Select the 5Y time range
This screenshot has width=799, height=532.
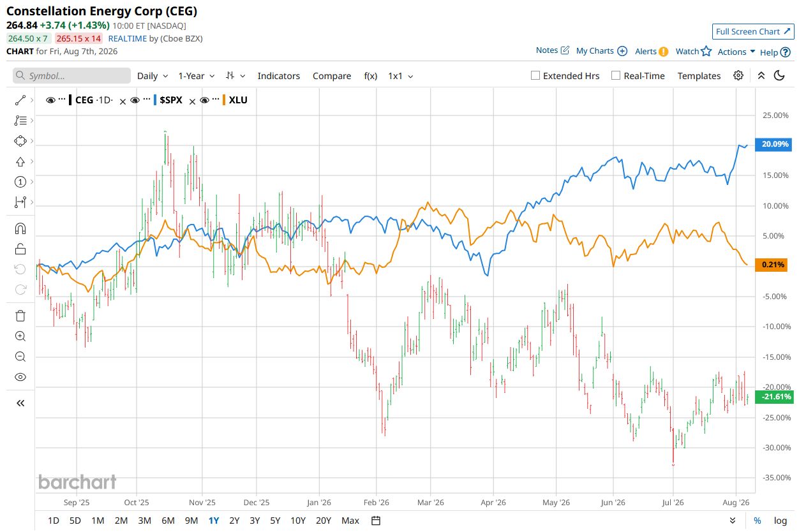click(x=275, y=521)
